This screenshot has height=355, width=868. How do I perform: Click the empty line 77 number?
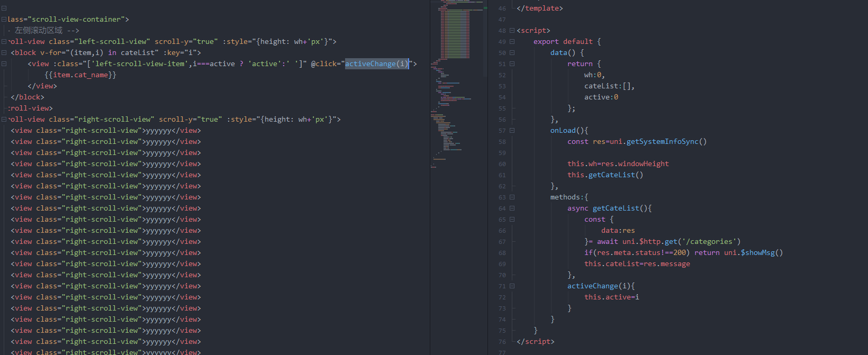tap(502, 352)
